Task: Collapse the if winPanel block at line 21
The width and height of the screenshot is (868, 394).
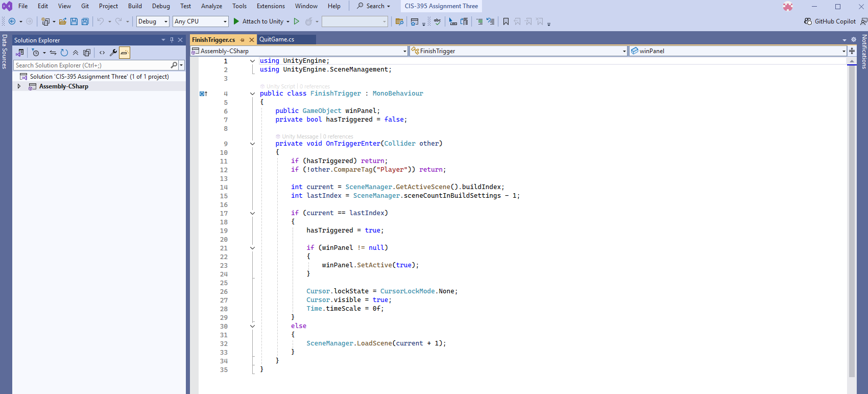Action: 252,248
